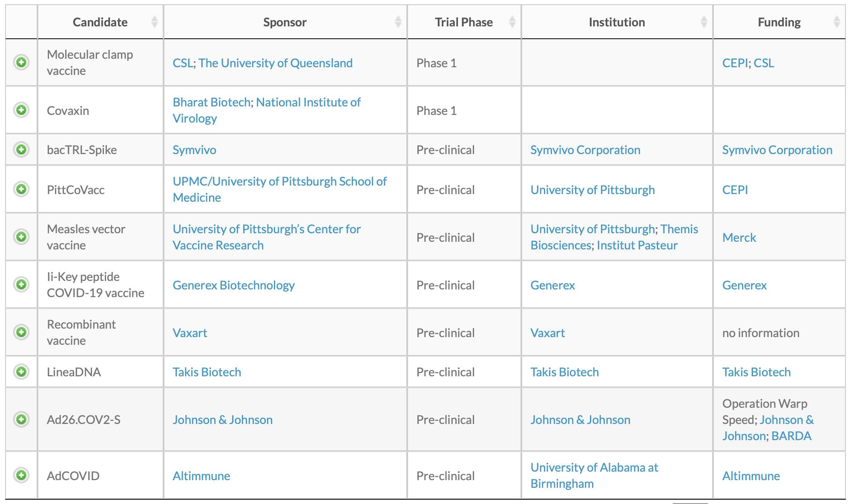The height and width of the screenshot is (504, 851).
Task: Expand the Covaxin row details
Action: (21, 110)
